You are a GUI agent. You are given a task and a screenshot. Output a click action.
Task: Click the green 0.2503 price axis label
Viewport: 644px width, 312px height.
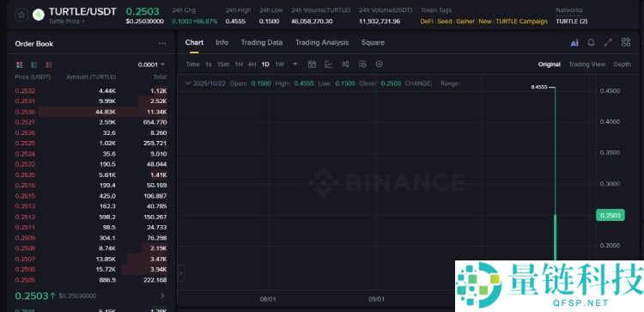coord(611,215)
